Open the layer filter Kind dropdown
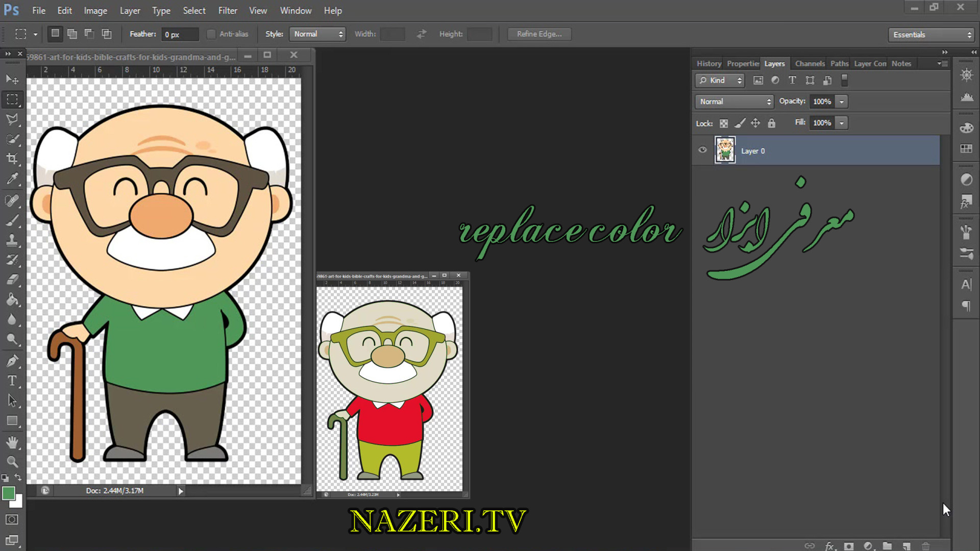This screenshot has width=980, height=551. [720, 80]
